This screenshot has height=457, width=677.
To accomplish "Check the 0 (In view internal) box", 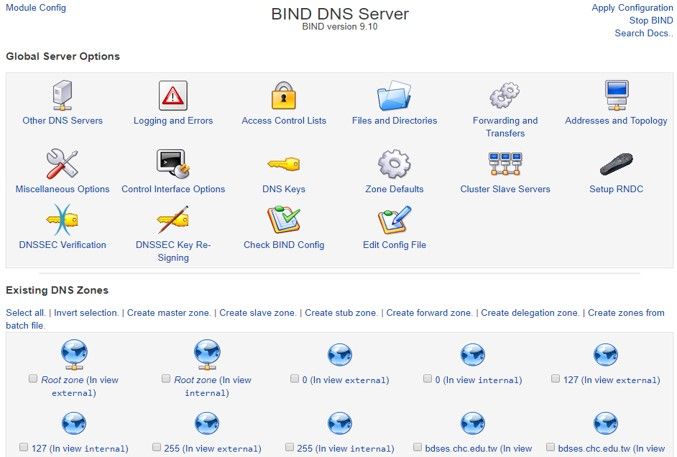I will [x=427, y=379].
